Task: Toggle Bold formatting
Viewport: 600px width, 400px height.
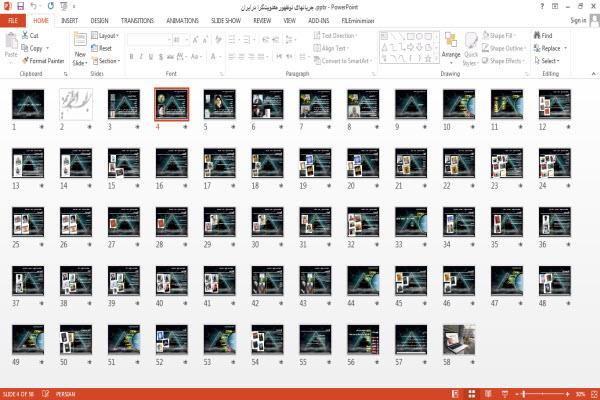Action: click(131, 57)
